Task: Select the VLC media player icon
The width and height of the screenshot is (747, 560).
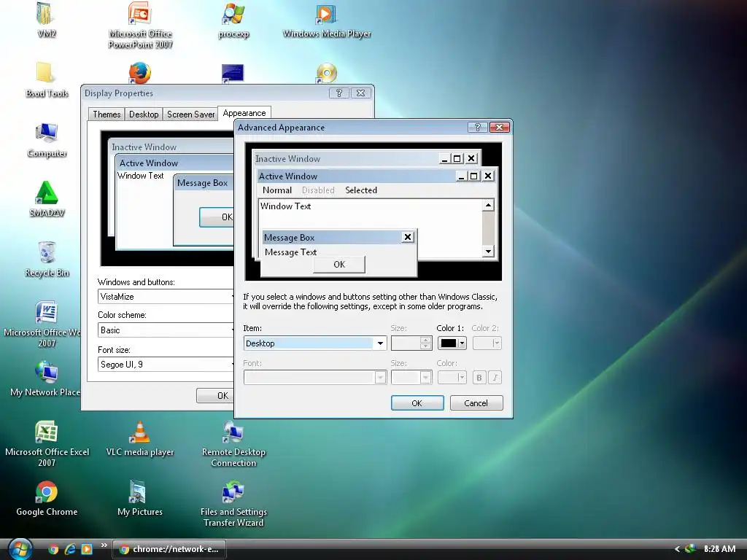Action: pyautogui.click(x=140, y=438)
